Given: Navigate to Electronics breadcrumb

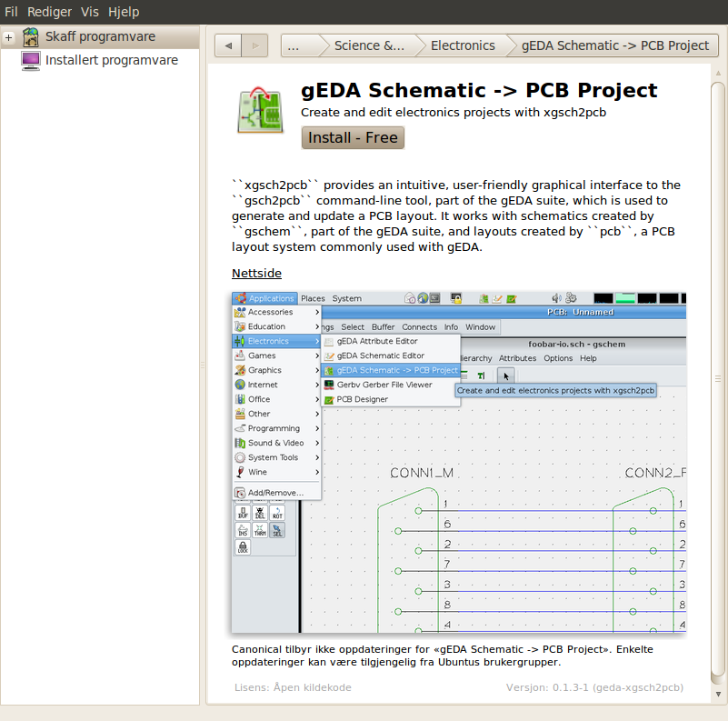Looking at the screenshot, I should [463, 45].
